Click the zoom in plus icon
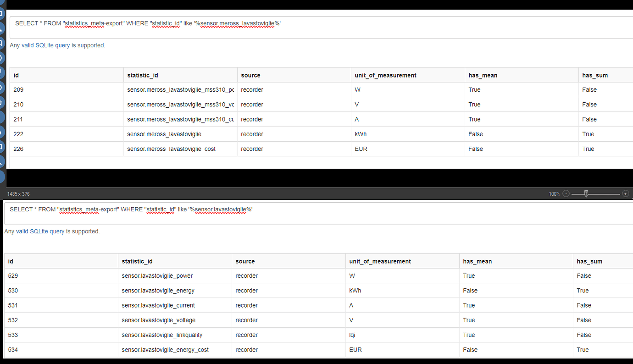The width and height of the screenshot is (633, 364). (626, 193)
